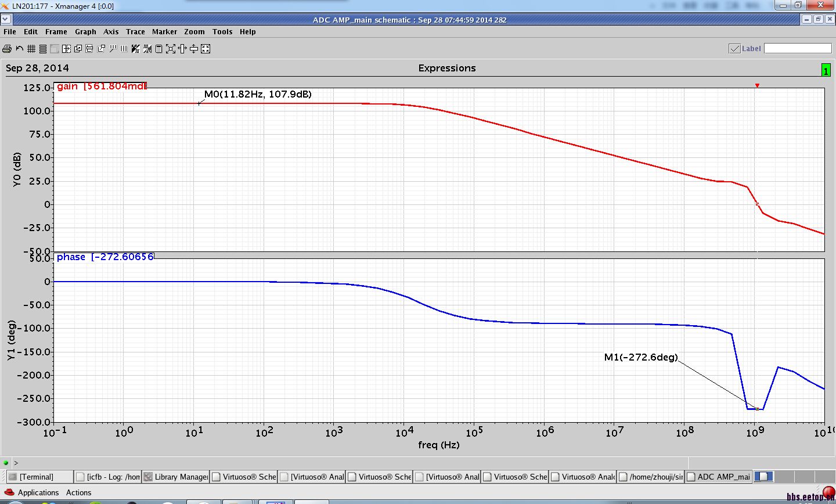Screen dimensions: 836x504
Task: Open the Tools menu
Action: pyautogui.click(x=222, y=32)
